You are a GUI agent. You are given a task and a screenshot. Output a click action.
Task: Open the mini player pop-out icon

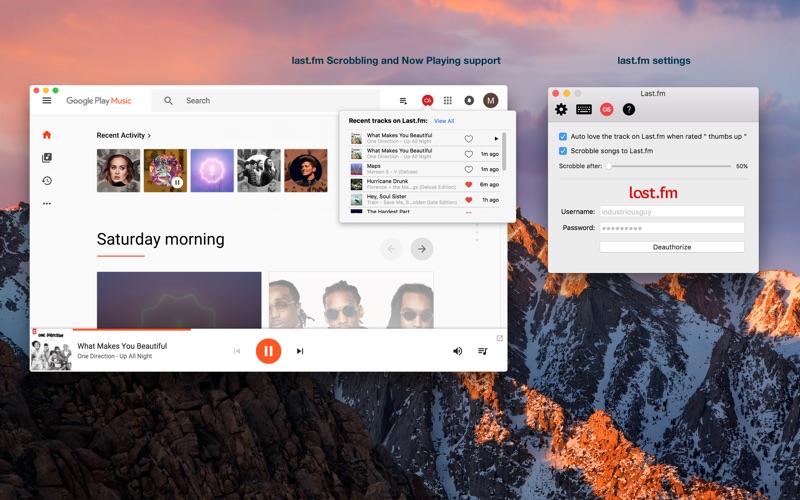click(x=499, y=338)
